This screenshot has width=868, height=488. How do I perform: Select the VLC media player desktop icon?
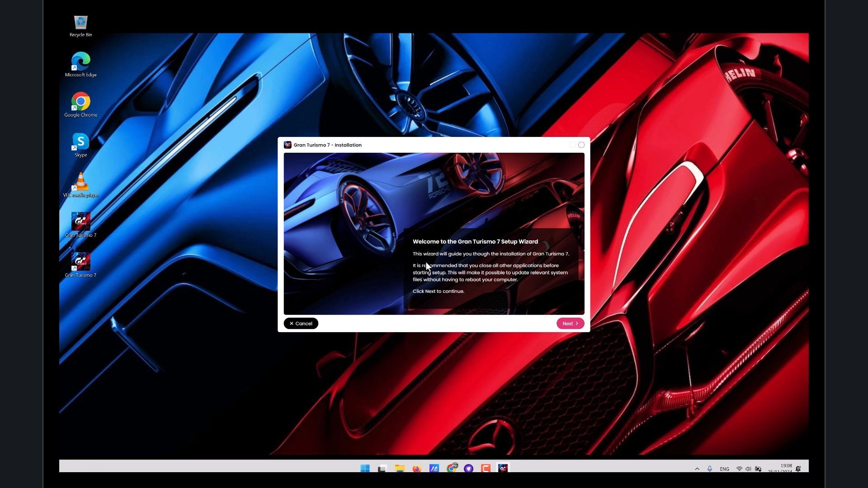(x=80, y=185)
